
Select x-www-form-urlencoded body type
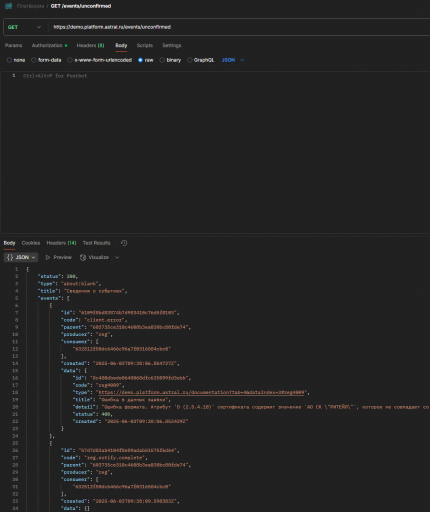coord(70,60)
